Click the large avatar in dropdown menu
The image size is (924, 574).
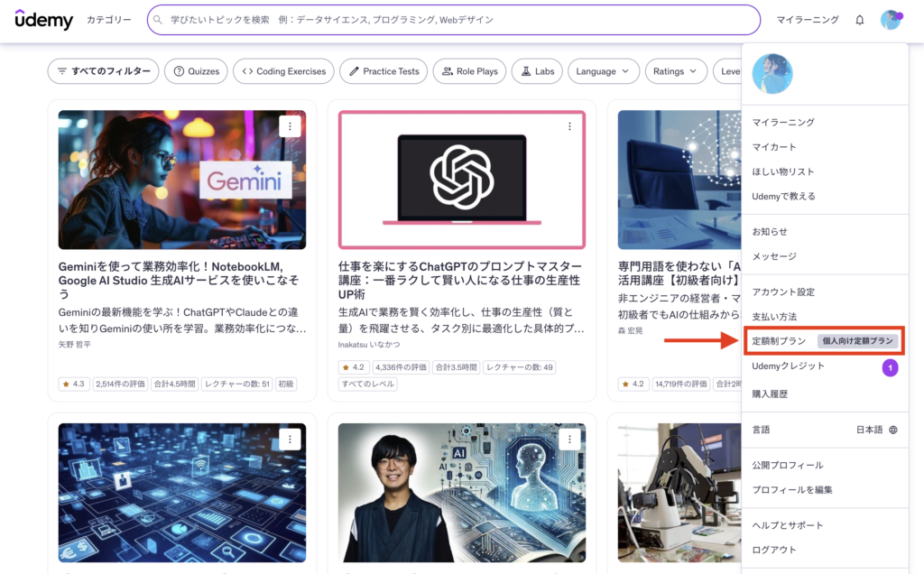click(x=772, y=74)
